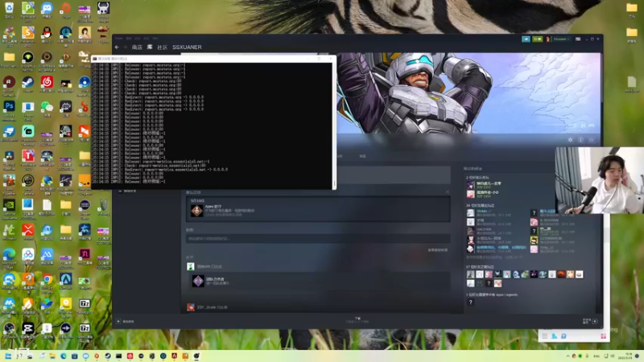Click the Apex achievement thumbnail in summary
Screen dimensions: 644x362
click(x=197, y=211)
